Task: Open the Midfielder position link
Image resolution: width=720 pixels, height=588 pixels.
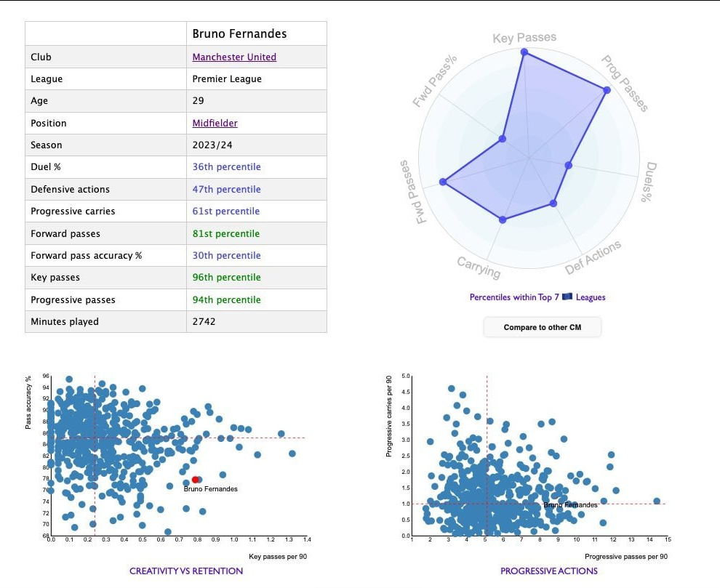Action: pos(215,123)
